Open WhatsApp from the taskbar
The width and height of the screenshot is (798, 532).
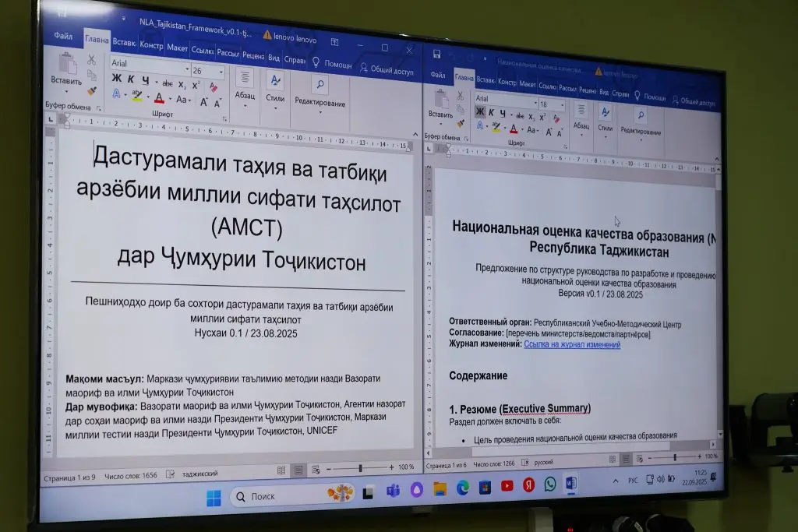click(550, 484)
